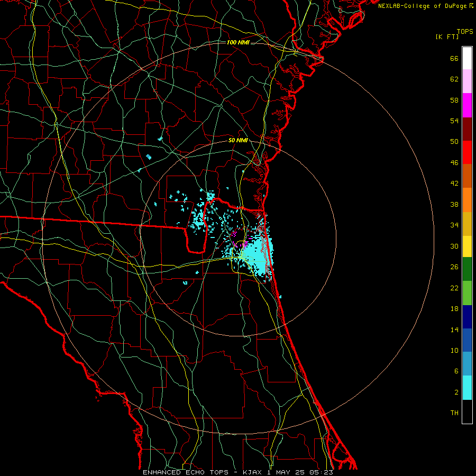Click the legend value 34
Screen dimensions: 476x476
pyautogui.click(x=454, y=225)
